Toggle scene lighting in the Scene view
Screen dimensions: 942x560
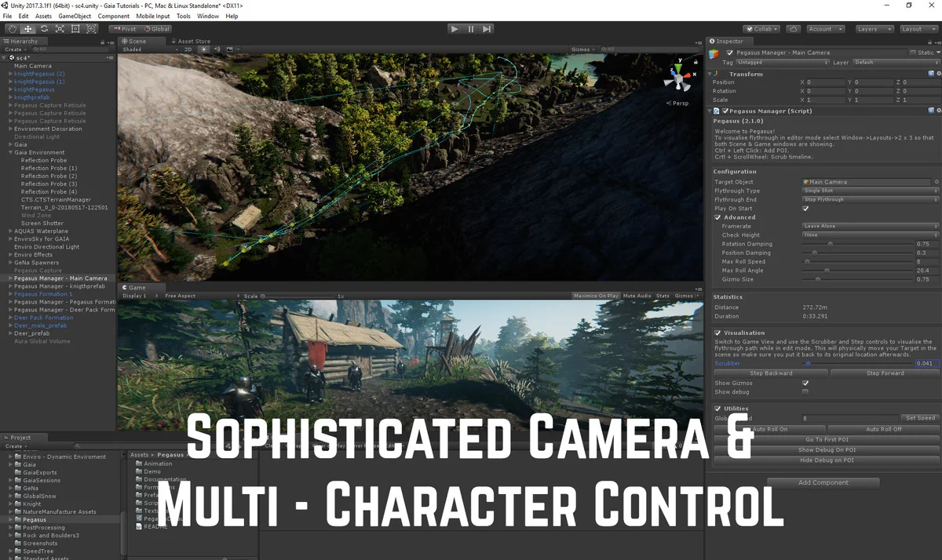point(203,49)
